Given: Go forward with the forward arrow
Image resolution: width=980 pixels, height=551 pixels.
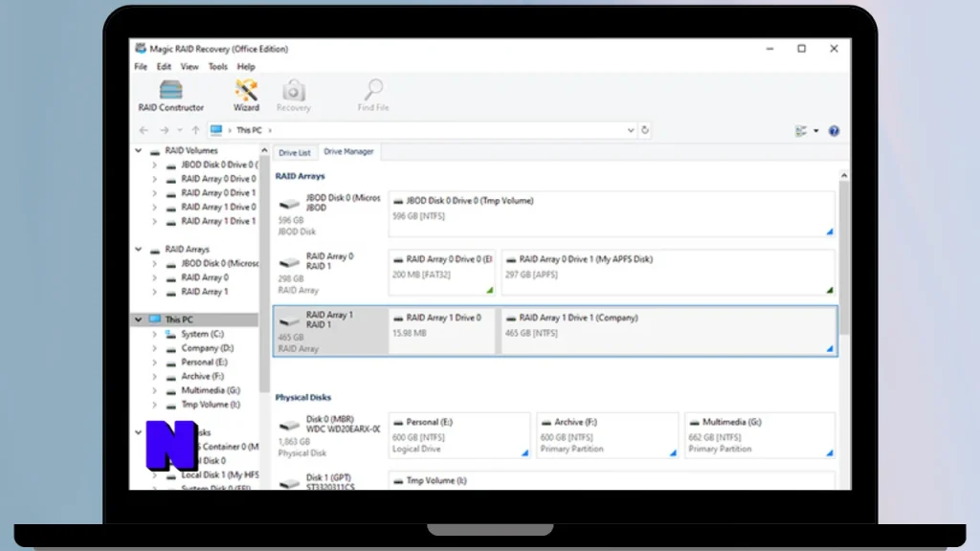Looking at the screenshot, I should coord(164,130).
